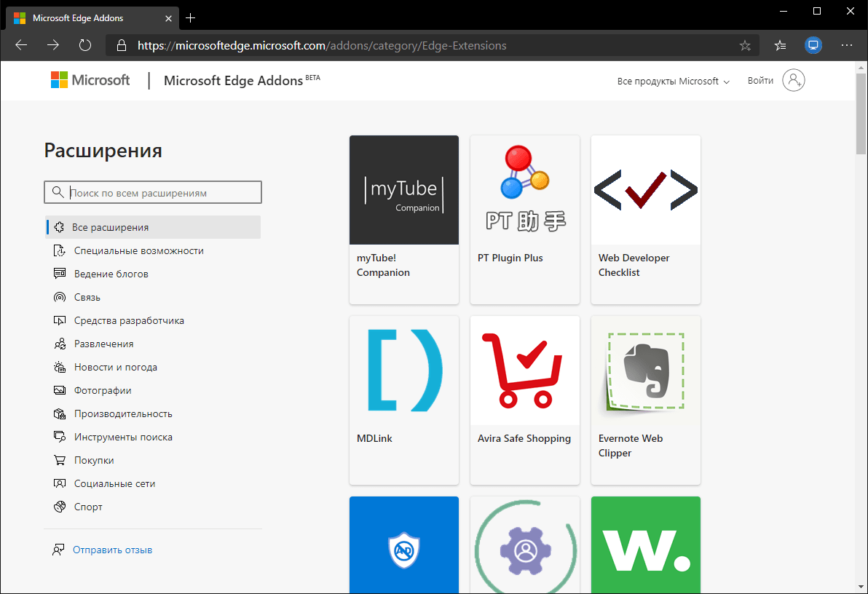Click the Расширения page heading

coord(103,150)
